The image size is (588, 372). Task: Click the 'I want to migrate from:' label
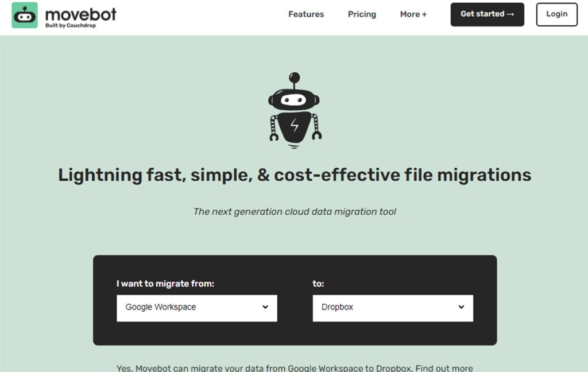(x=165, y=284)
